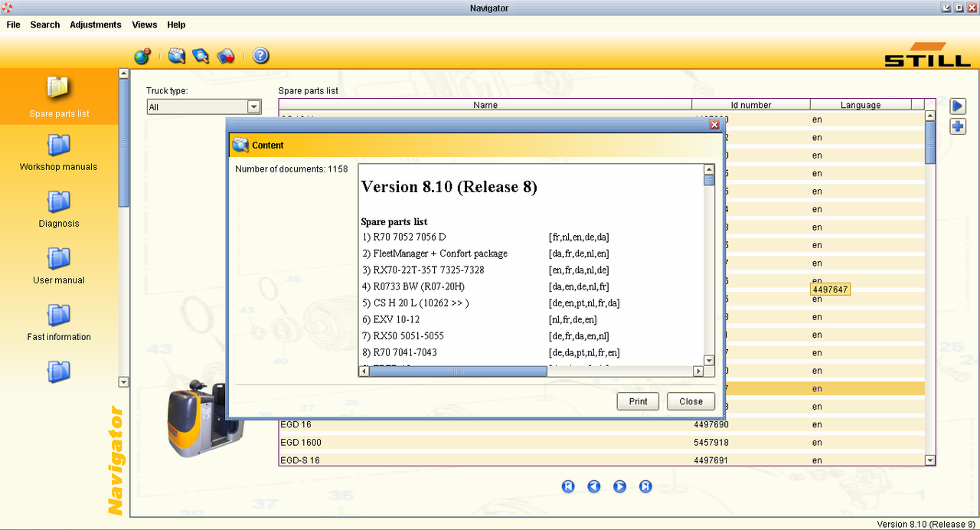Image resolution: width=980 pixels, height=530 pixels.
Task: Click Content dialog vertical scroll up arrow
Action: point(709,170)
